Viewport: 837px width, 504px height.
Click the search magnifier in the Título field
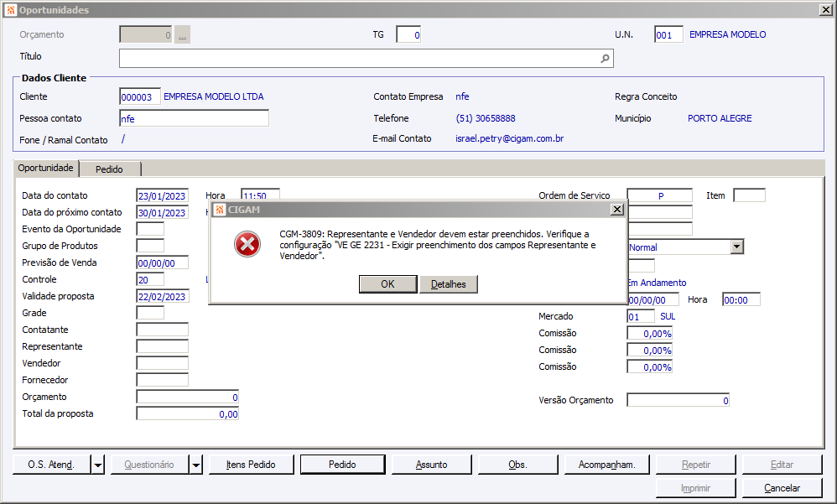(x=605, y=59)
